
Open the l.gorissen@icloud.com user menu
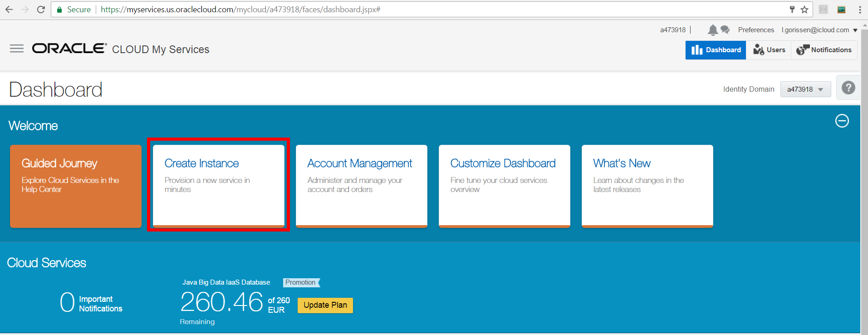pos(819,30)
